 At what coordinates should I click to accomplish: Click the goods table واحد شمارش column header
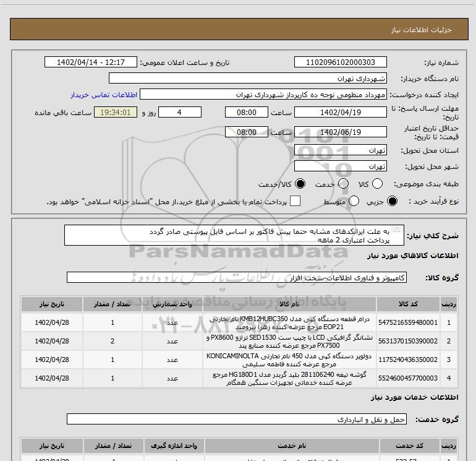point(172,304)
